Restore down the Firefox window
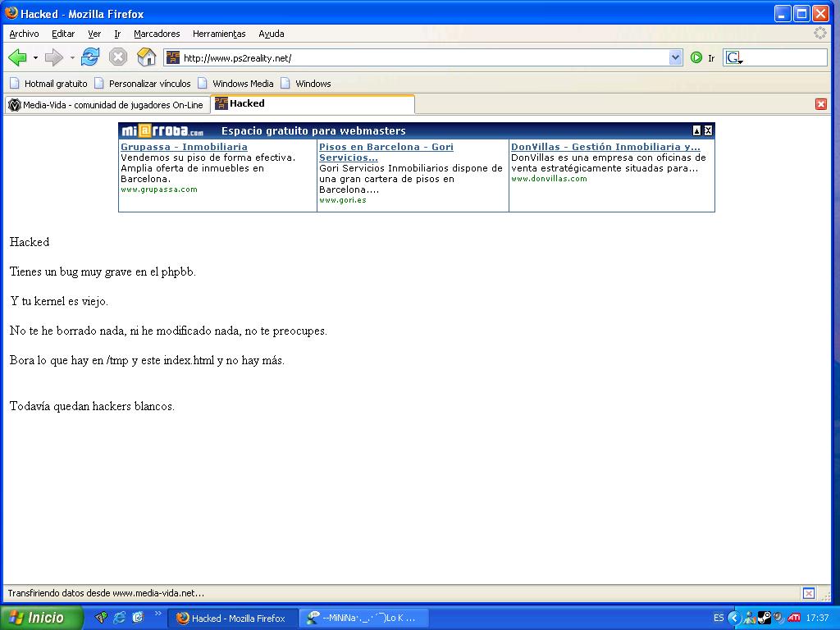This screenshot has height=630, width=840. pyautogui.click(x=801, y=13)
